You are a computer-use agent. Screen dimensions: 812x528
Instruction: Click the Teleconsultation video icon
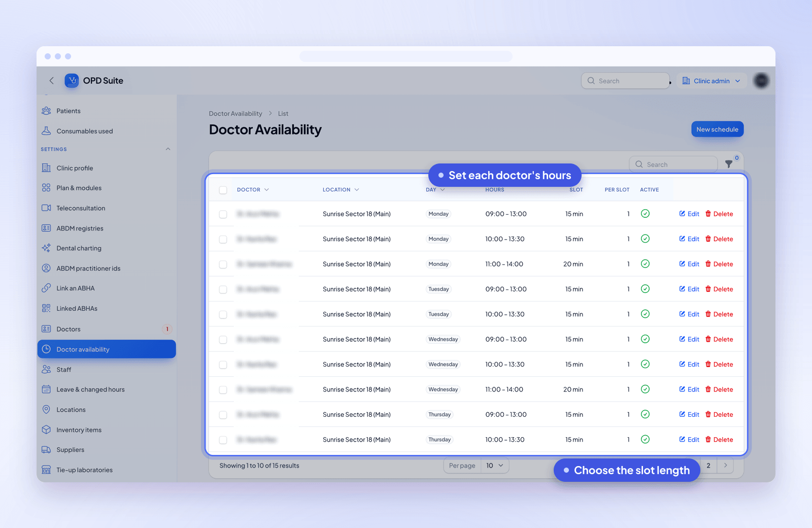pos(46,208)
